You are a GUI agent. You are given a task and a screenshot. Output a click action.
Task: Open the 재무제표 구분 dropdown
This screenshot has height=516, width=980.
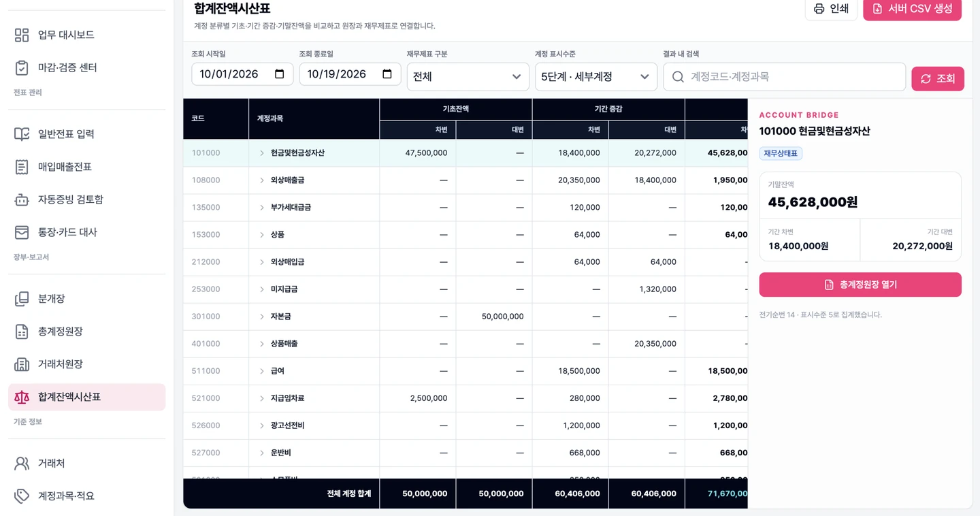[x=468, y=77]
